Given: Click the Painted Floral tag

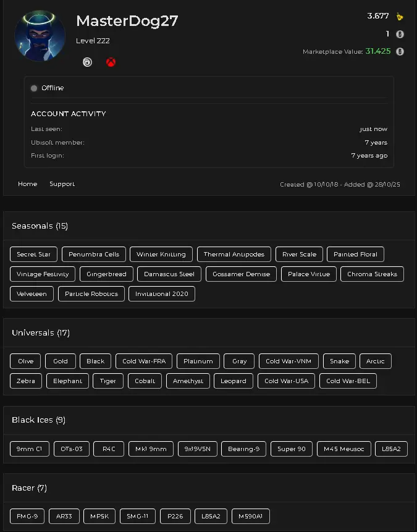Looking at the screenshot, I should coord(355,254).
